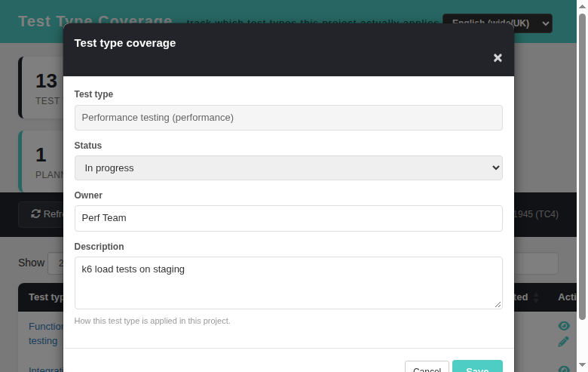Click the textarea resize handle in Description
This screenshot has height=372, width=588.
click(x=498, y=304)
